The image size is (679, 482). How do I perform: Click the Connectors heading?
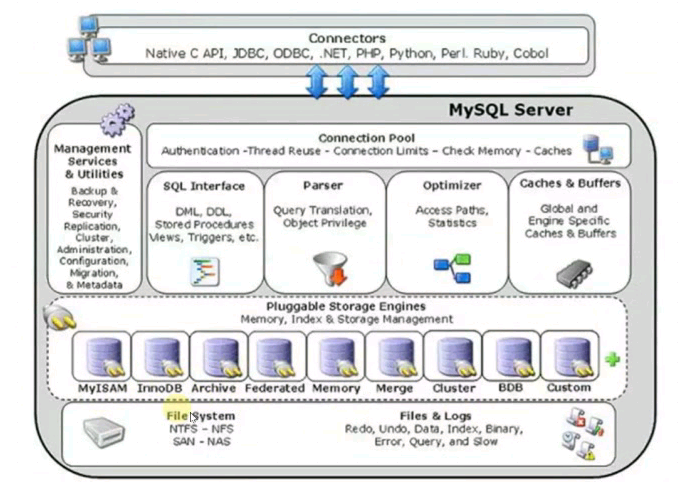click(x=347, y=38)
